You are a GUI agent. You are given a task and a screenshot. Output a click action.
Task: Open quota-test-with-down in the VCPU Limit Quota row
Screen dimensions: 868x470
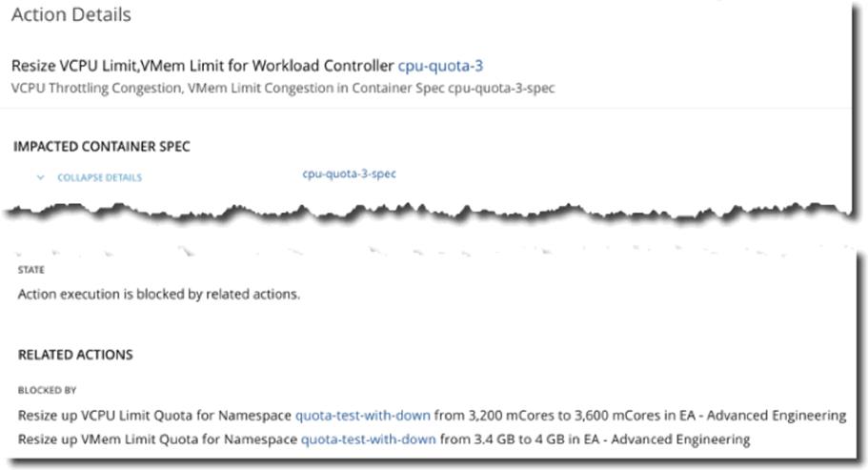(x=363, y=416)
